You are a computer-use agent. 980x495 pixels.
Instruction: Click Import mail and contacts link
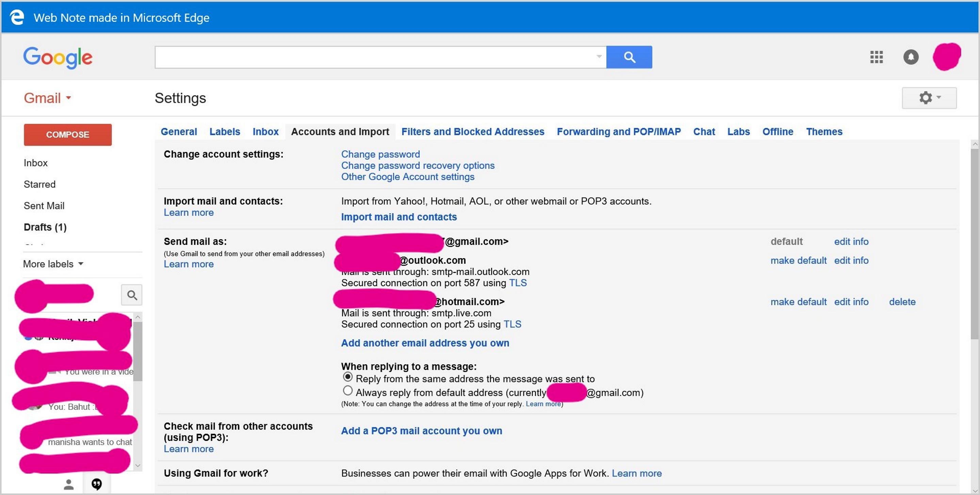tap(399, 217)
